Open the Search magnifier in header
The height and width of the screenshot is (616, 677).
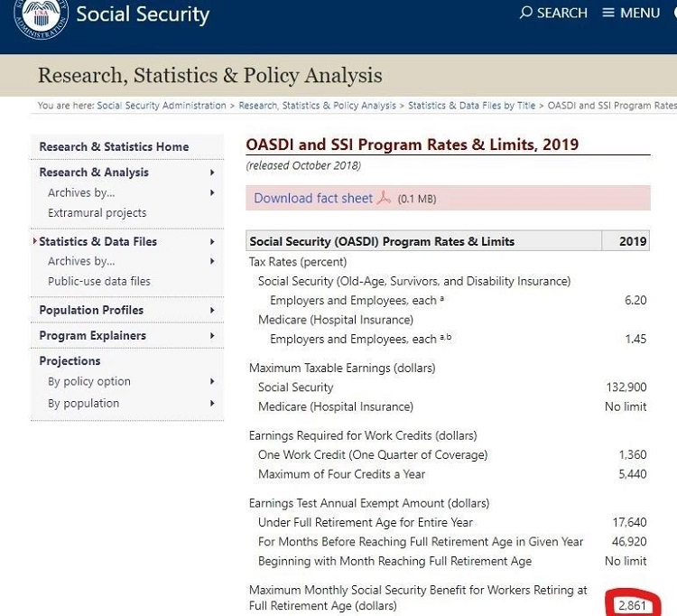pyautogui.click(x=526, y=13)
